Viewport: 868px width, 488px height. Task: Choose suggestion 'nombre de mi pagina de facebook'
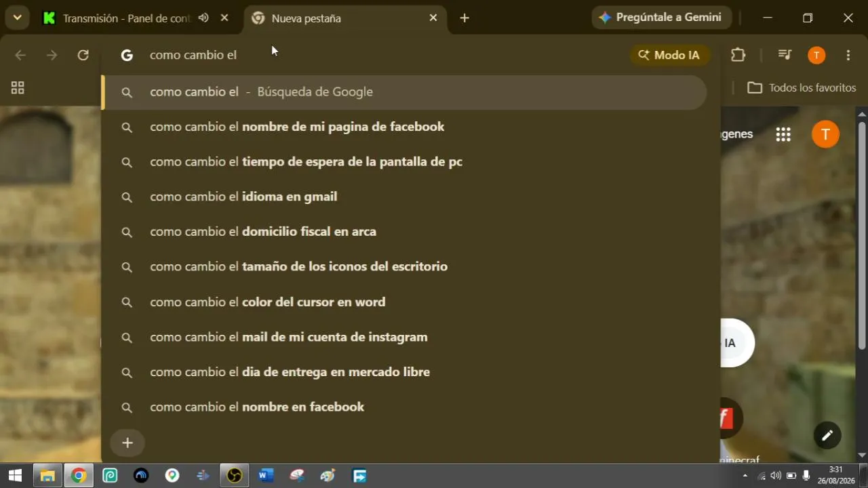click(x=404, y=127)
